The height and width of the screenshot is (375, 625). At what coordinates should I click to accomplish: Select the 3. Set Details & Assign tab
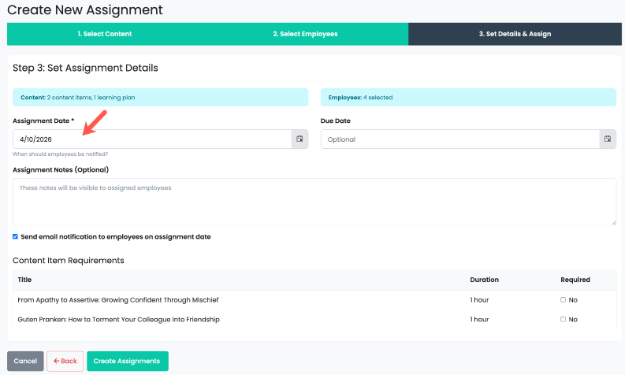[515, 34]
